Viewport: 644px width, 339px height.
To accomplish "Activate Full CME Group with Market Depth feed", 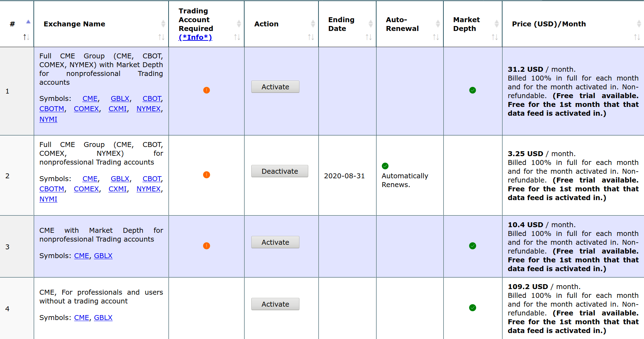I will click(275, 87).
